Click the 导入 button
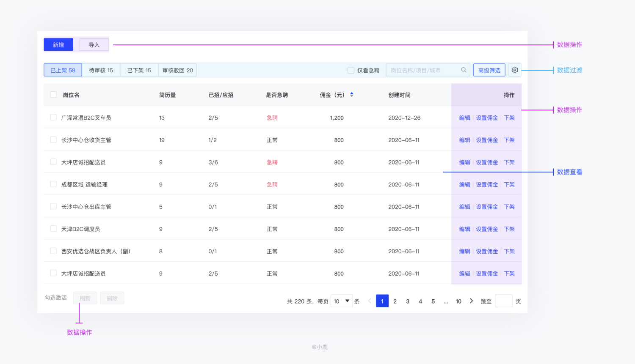Screen dimensions: 635x364 point(94,45)
